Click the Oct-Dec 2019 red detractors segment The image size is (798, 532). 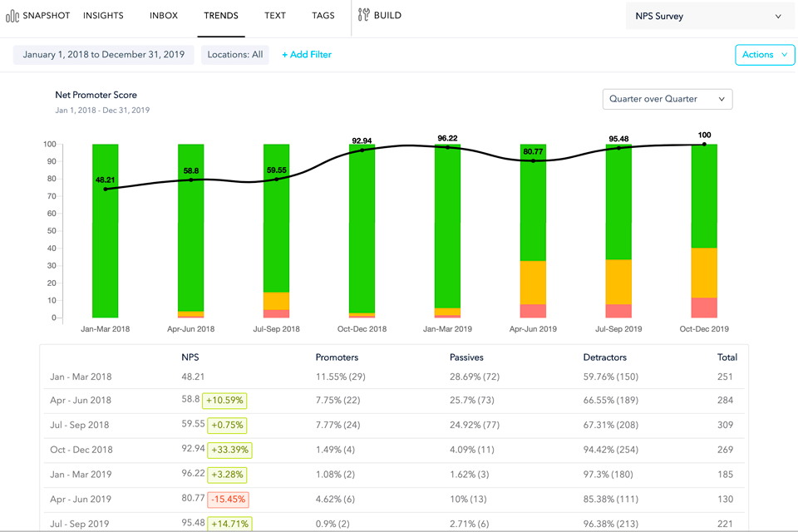pos(704,308)
